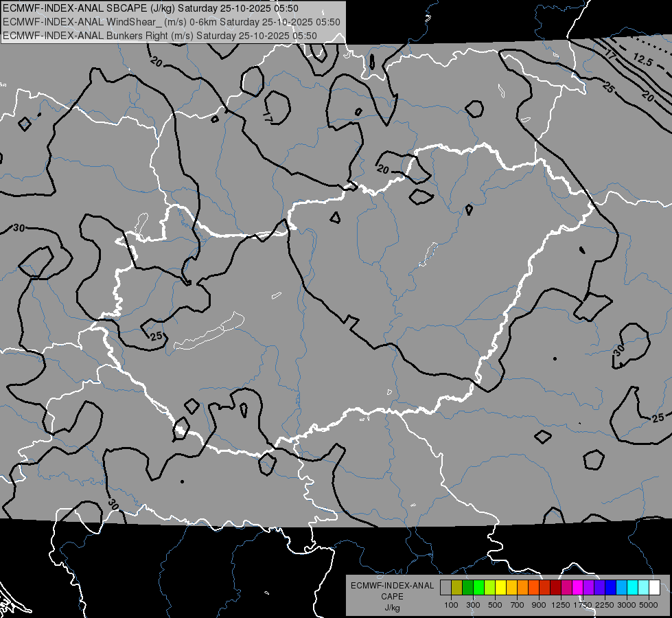Click the 300 value under the legend
Image resolution: width=672 pixels, height=618 pixels.
point(473,605)
